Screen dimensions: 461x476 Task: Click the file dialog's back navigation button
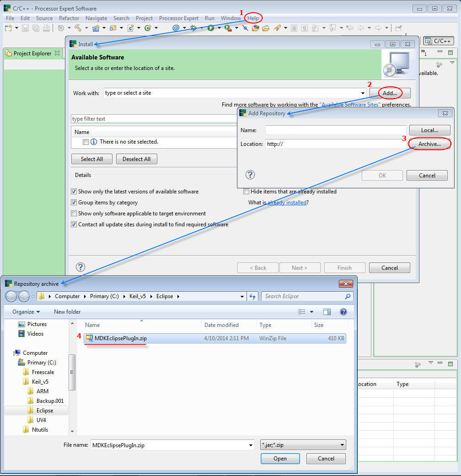pos(11,296)
